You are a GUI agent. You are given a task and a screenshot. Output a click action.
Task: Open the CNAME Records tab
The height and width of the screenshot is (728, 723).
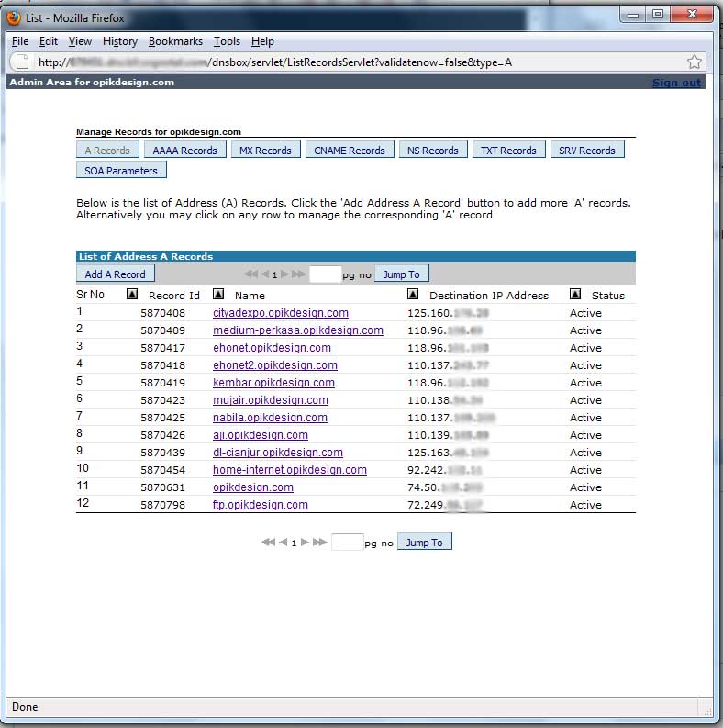(350, 151)
